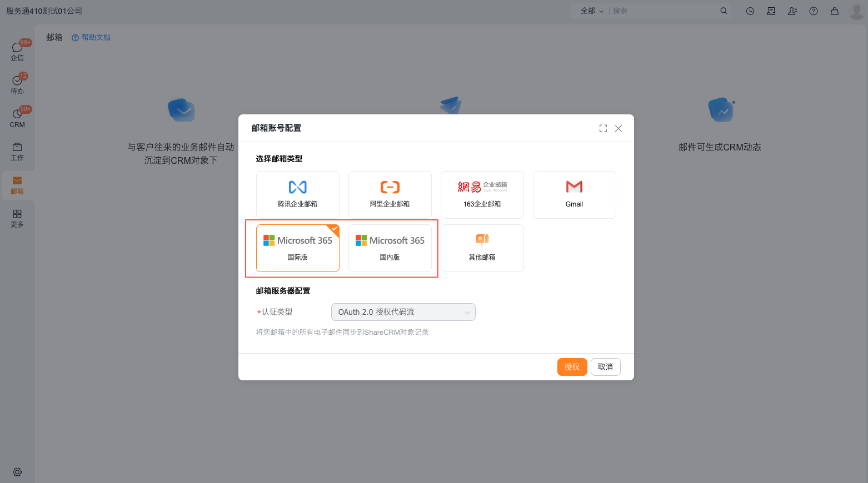
Task: Select Tencent enterprise mailbox (腾讯企业邮箱)
Action: click(x=297, y=194)
